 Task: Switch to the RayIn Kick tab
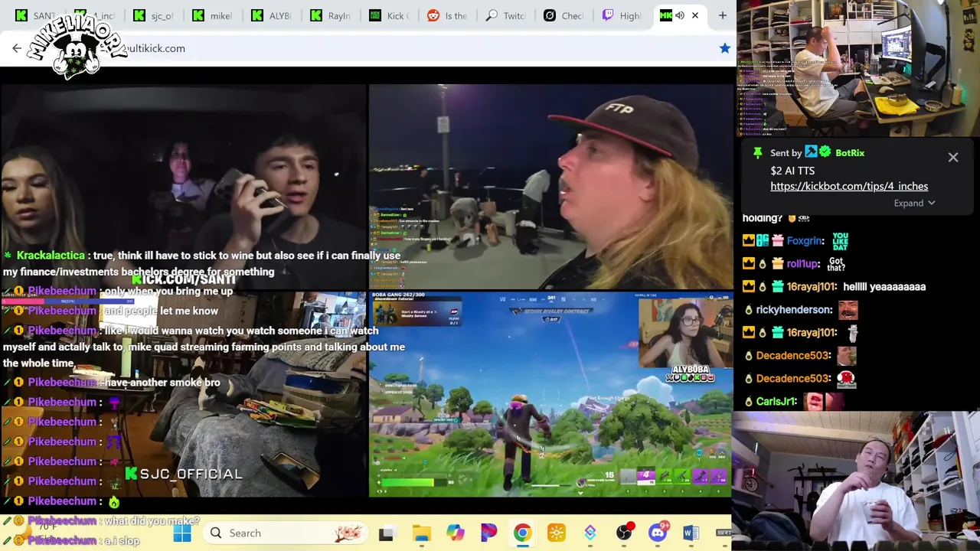(x=331, y=15)
